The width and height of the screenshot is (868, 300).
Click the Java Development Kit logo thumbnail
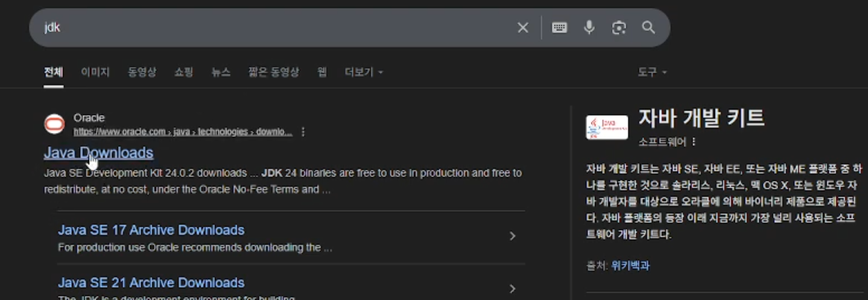click(606, 127)
